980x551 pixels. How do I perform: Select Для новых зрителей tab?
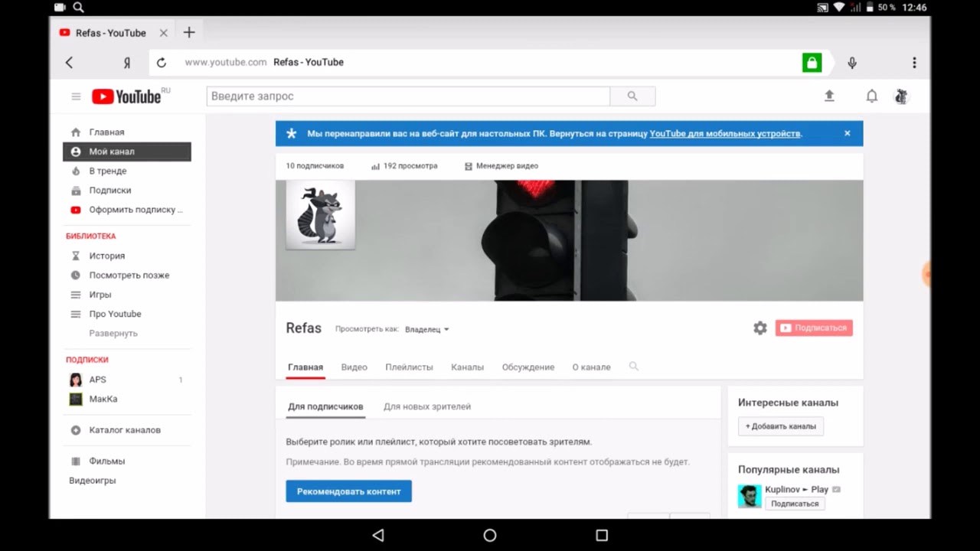[427, 406]
